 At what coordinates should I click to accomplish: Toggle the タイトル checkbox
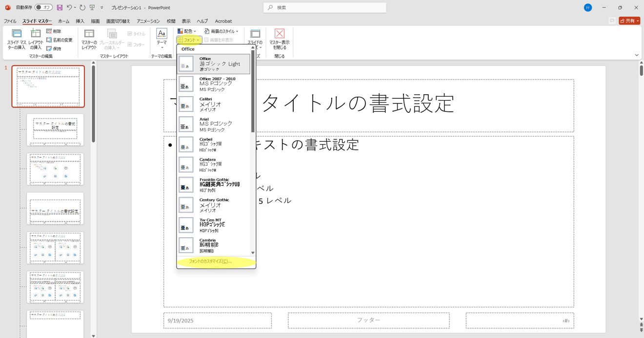(130, 34)
